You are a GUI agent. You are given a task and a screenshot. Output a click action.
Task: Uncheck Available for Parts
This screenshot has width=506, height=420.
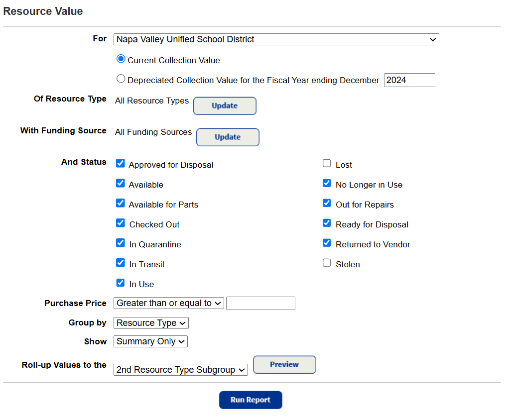pyautogui.click(x=121, y=203)
